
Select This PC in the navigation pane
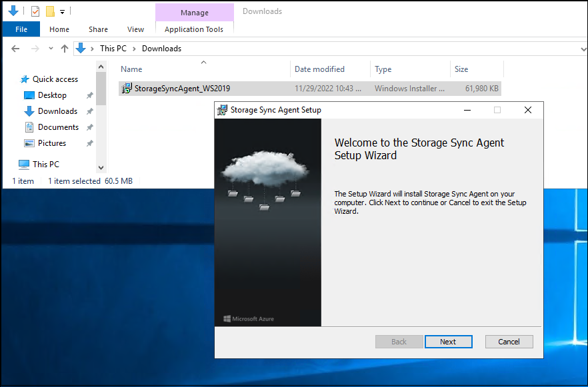coord(46,164)
